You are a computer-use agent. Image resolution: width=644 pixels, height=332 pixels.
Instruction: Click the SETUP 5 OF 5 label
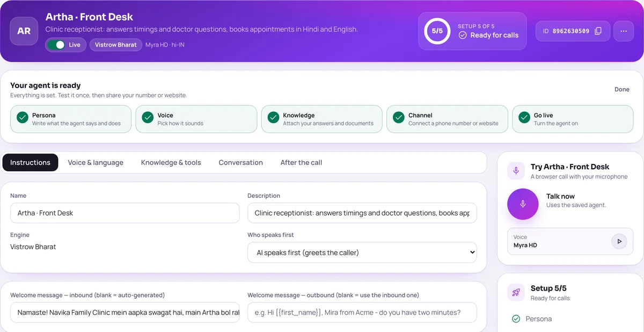click(476, 26)
